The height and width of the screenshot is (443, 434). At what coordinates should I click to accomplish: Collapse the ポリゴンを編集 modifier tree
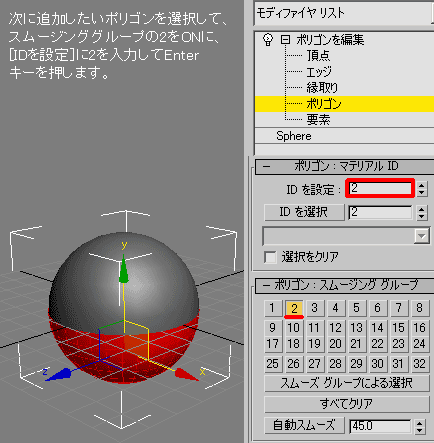tap(285, 40)
